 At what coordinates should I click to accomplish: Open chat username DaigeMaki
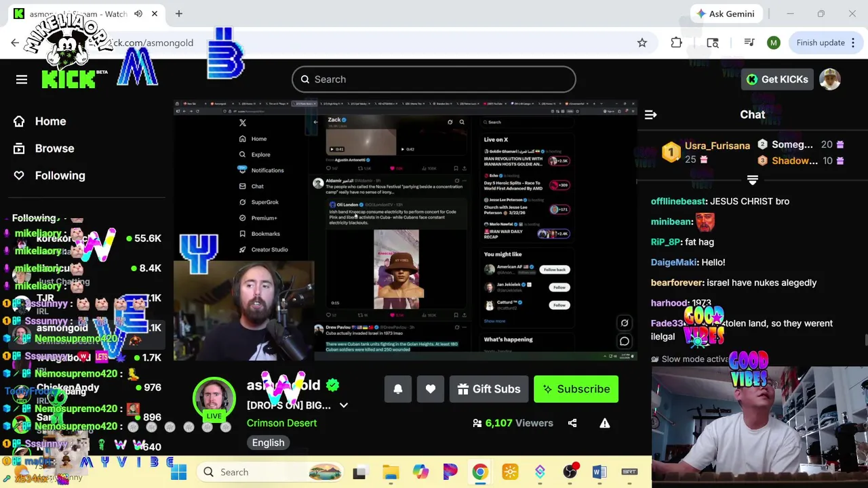coord(674,262)
